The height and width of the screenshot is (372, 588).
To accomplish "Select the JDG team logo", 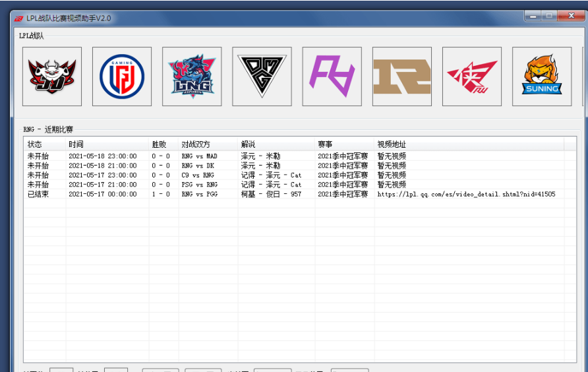I will [52, 77].
